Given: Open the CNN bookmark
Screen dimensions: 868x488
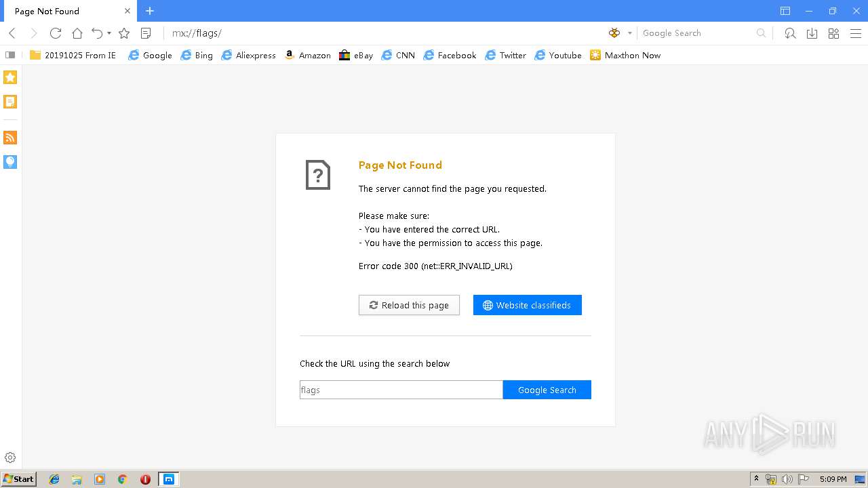Looking at the screenshot, I should point(398,56).
